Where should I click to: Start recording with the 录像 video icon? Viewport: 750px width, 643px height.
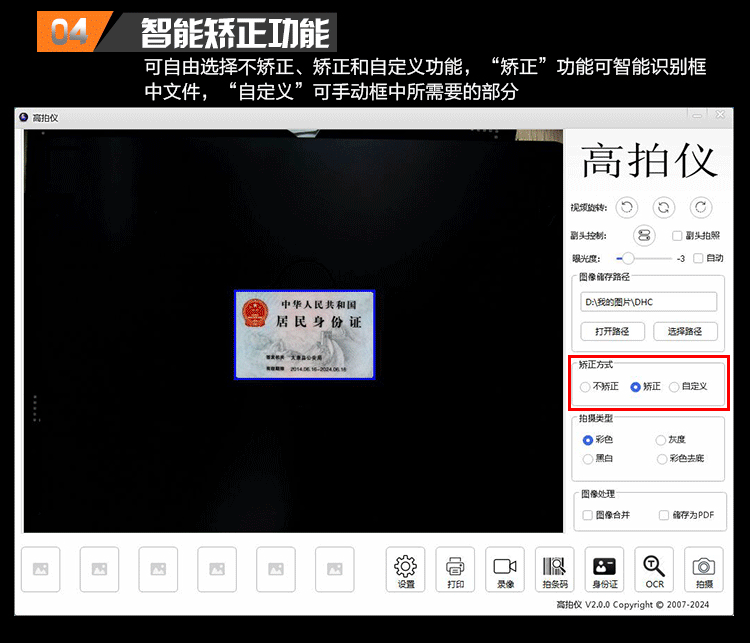(505, 569)
